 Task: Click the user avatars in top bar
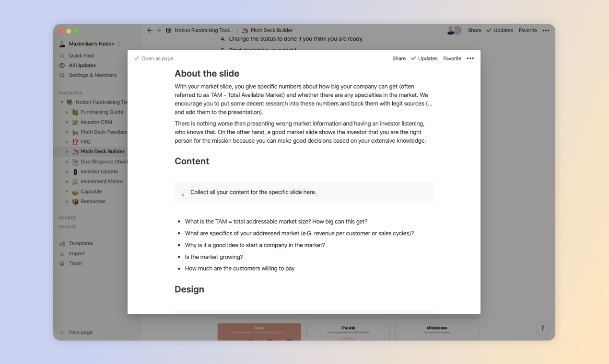pos(454,30)
